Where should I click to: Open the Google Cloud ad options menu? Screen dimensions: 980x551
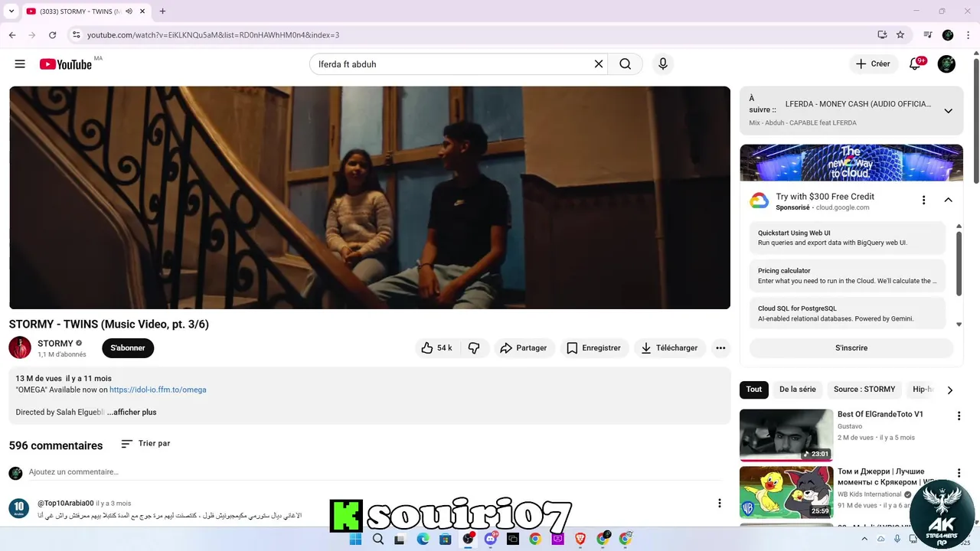click(x=923, y=201)
